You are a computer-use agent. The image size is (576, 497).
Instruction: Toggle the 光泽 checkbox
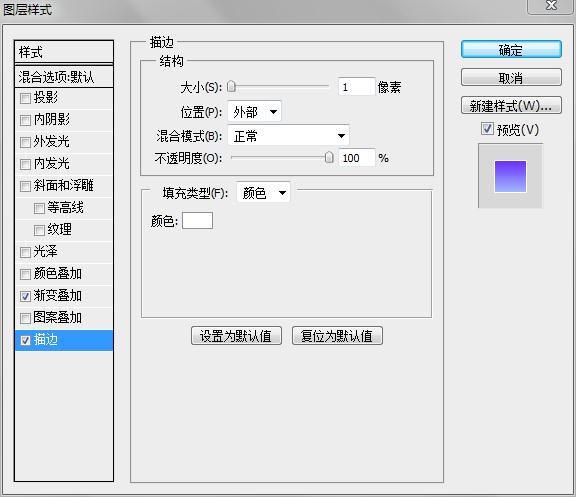[x=25, y=252]
